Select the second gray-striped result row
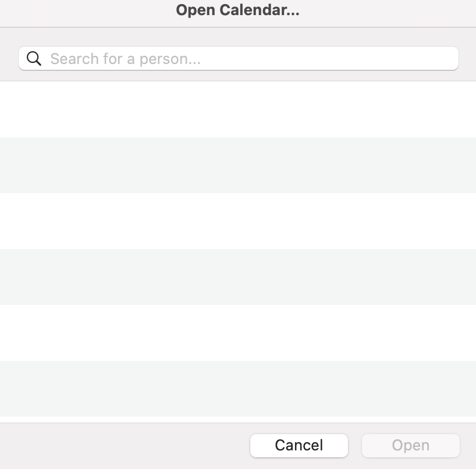Image resolution: width=476 pixels, height=469 pixels. (x=238, y=277)
